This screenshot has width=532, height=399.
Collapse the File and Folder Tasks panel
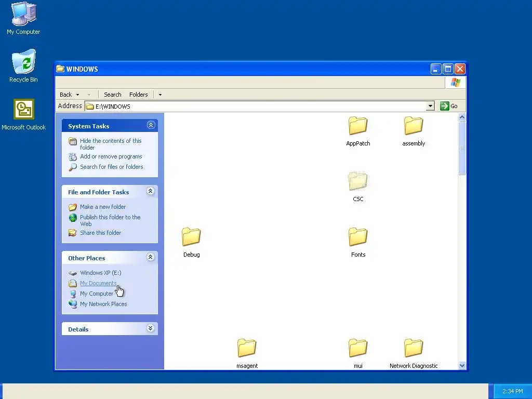(x=151, y=191)
